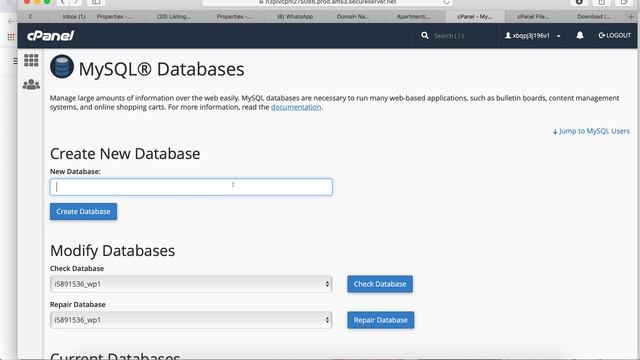
Task: Open the documentation link
Action: (x=296, y=107)
